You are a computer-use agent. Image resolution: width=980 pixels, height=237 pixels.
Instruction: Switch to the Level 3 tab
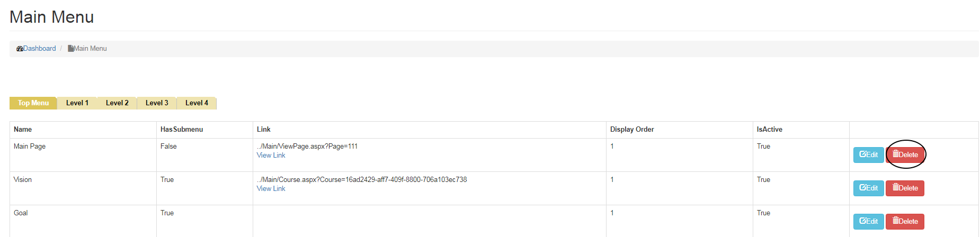(157, 103)
